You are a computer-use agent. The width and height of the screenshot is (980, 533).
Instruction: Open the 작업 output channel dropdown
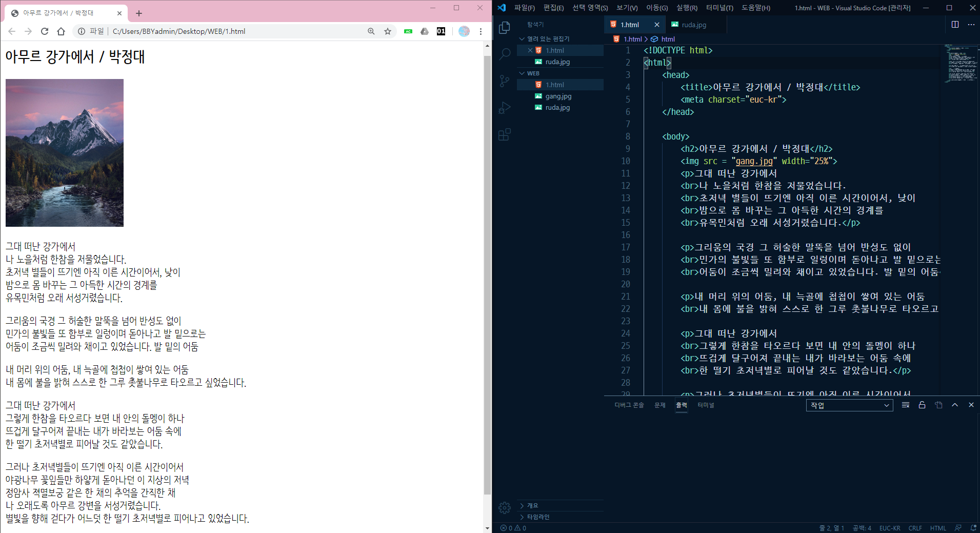(849, 405)
